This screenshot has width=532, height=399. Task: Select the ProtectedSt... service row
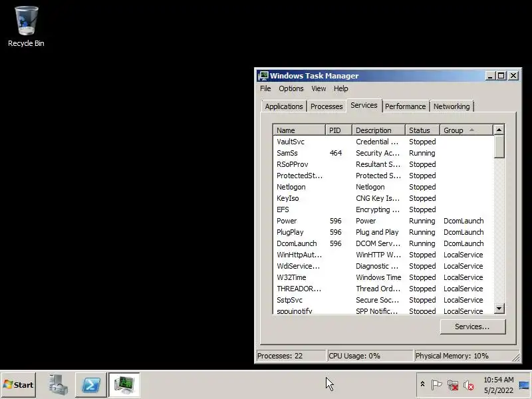coord(384,176)
